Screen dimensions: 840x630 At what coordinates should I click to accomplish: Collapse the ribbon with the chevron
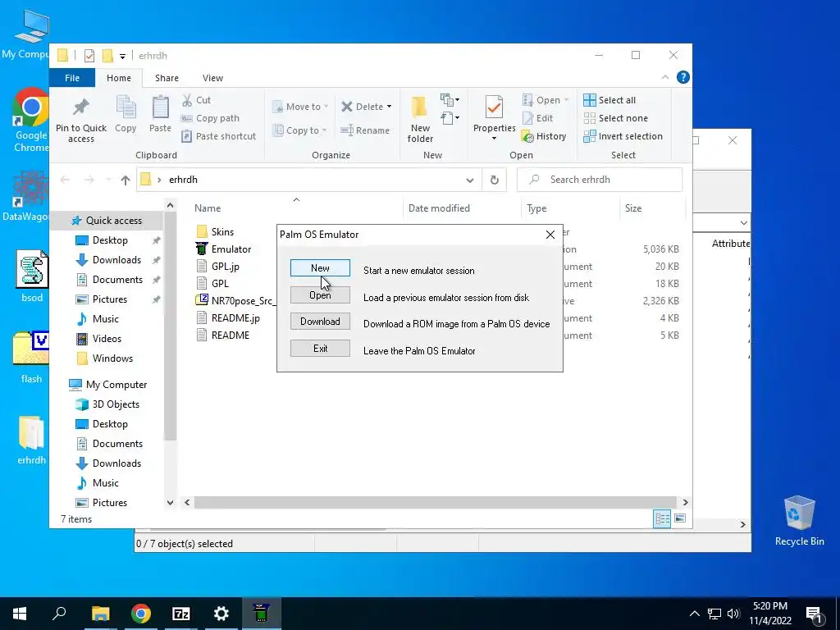coord(664,78)
